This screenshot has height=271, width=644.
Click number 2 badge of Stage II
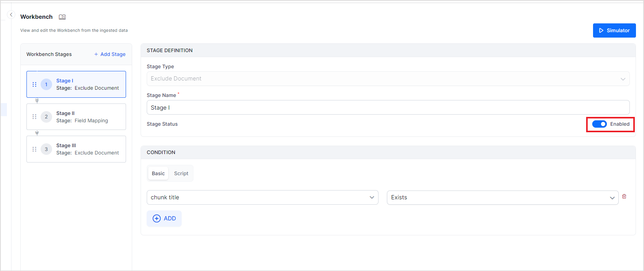pyautogui.click(x=46, y=117)
